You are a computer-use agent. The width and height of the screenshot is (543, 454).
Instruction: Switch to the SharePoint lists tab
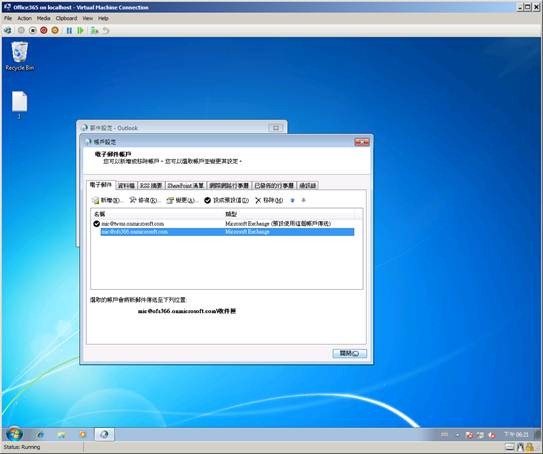[186, 186]
